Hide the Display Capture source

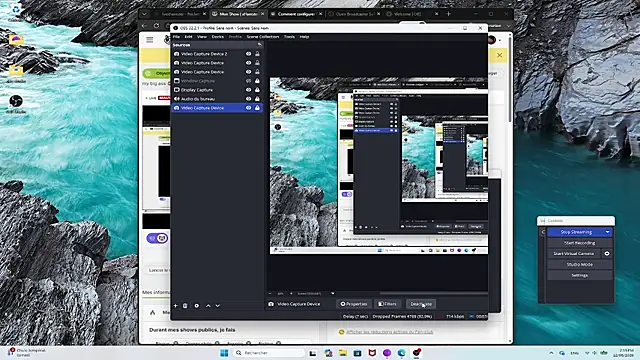pos(248,90)
